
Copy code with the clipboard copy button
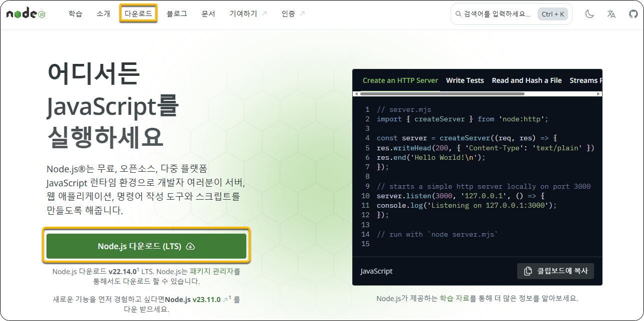coord(556,271)
